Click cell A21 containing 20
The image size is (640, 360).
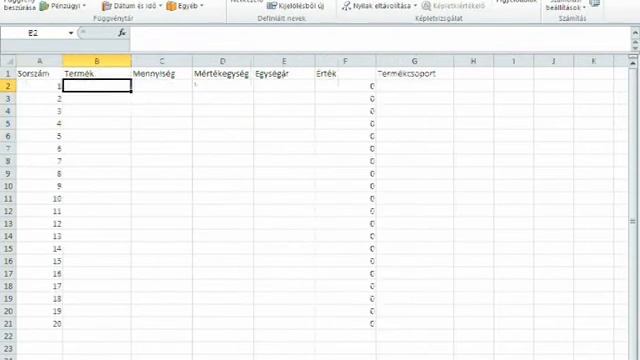pos(39,324)
